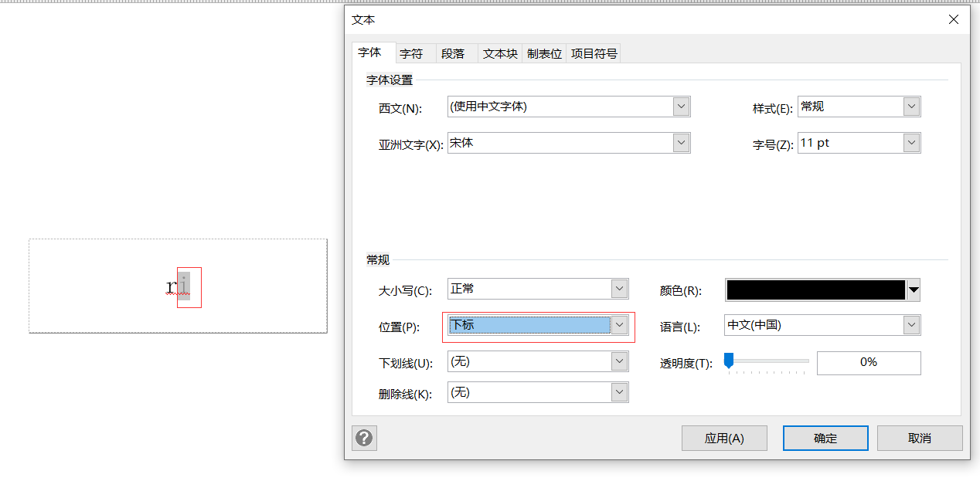The image size is (980, 481).
Task: Open the 位置 dropdown showing 下标
Action: 618,324
